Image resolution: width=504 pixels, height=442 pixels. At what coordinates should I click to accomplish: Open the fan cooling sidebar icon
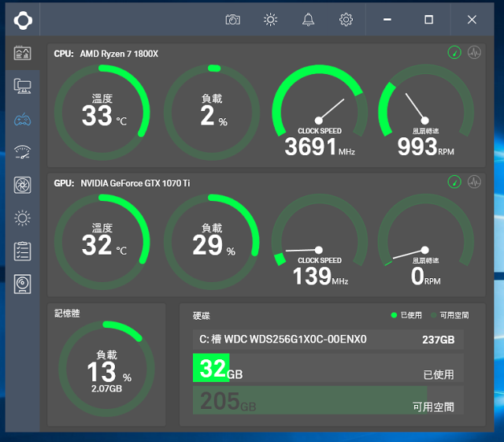pyautogui.click(x=23, y=185)
